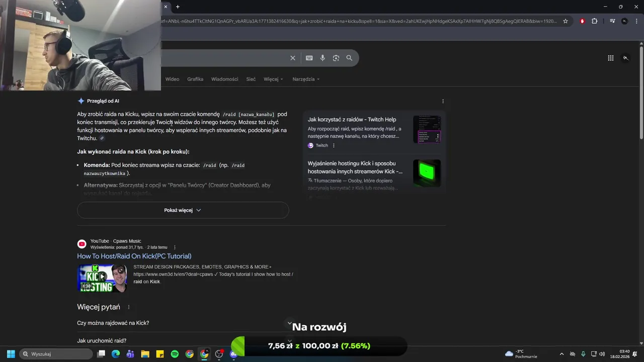This screenshot has width=644, height=362.
Task: Open Spotify from taskbar
Action: [175, 354]
